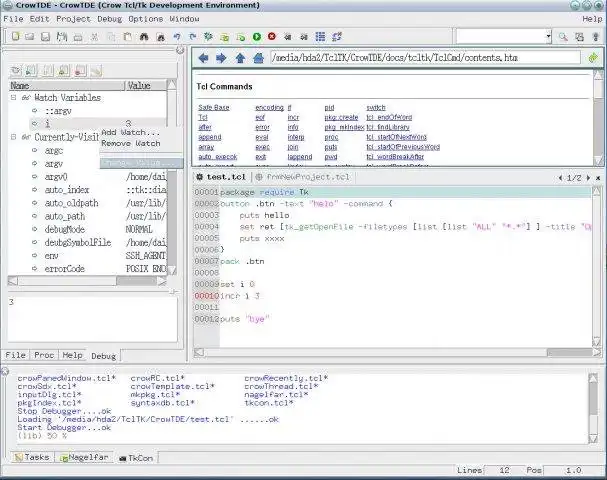The width and height of the screenshot is (607, 480).
Task: Click the red Stop debugger icon
Action: 272,37
